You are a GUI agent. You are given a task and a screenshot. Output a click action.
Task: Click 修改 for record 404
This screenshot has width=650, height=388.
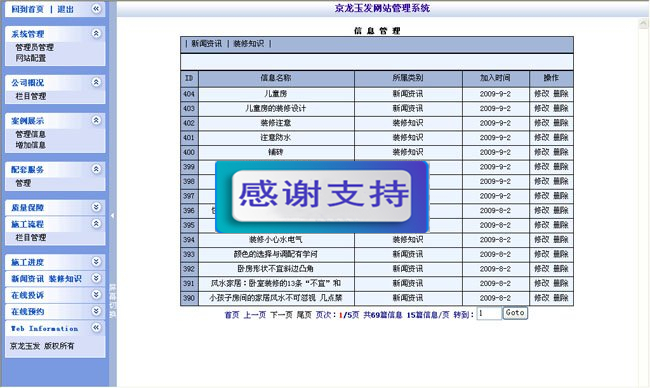(541, 94)
